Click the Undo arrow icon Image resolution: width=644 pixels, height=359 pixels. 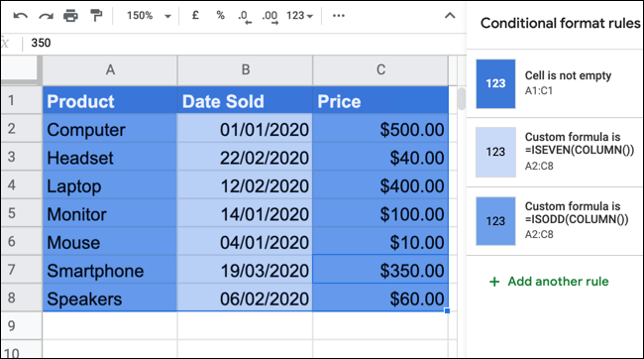coord(20,16)
